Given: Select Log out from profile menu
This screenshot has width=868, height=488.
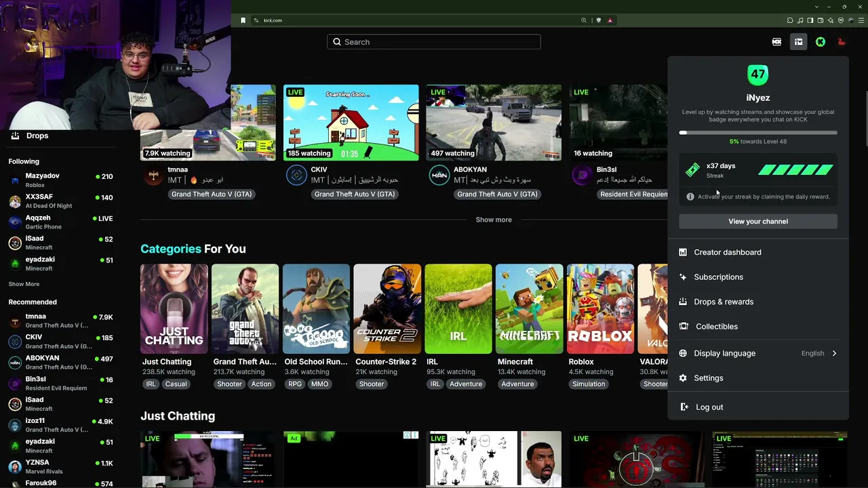Looking at the screenshot, I should (x=758, y=407).
